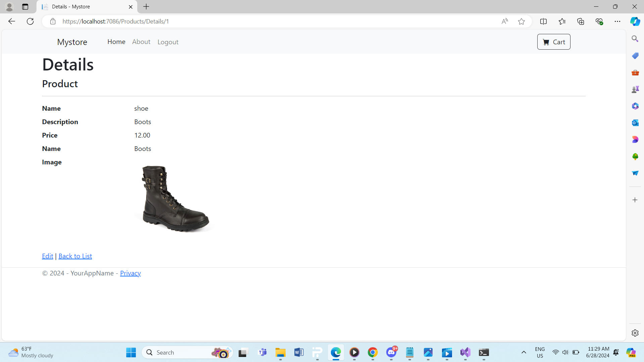Select the price value 12.00
This screenshot has width=644, height=362.
pyautogui.click(x=142, y=135)
